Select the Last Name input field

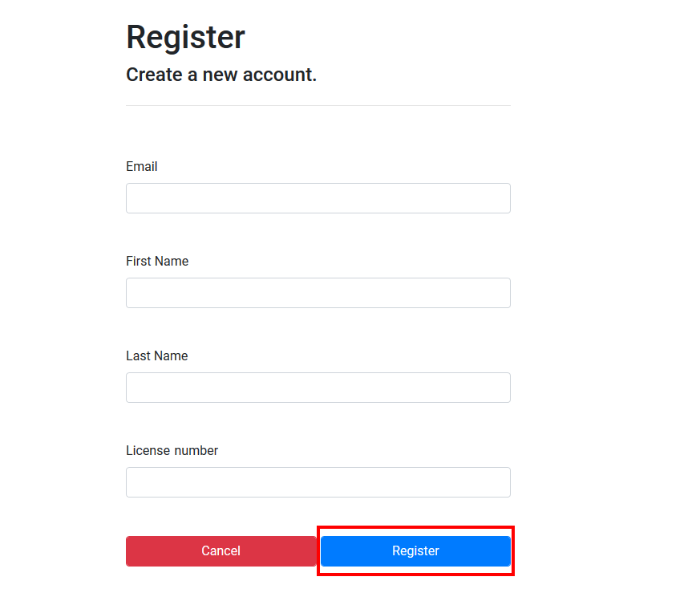click(x=318, y=388)
